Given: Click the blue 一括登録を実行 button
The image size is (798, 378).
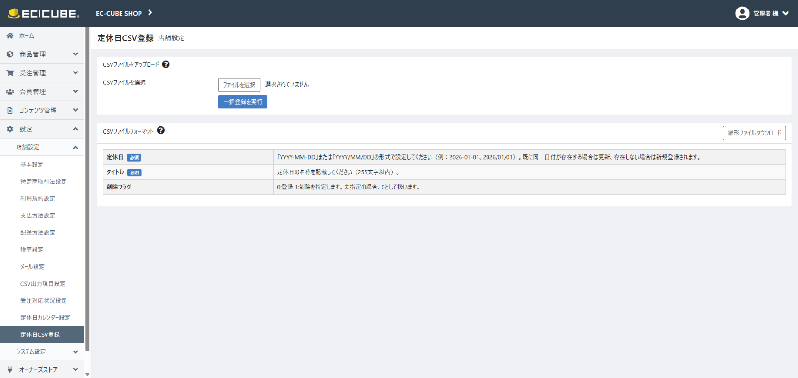Looking at the screenshot, I should [242, 102].
